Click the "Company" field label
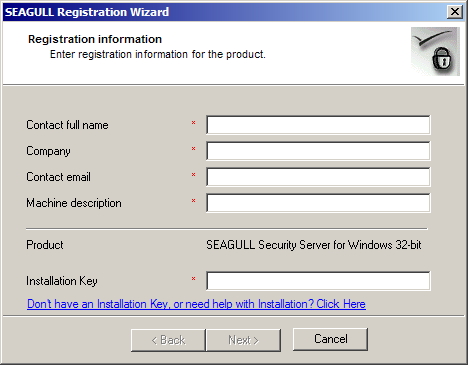 point(48,151)
